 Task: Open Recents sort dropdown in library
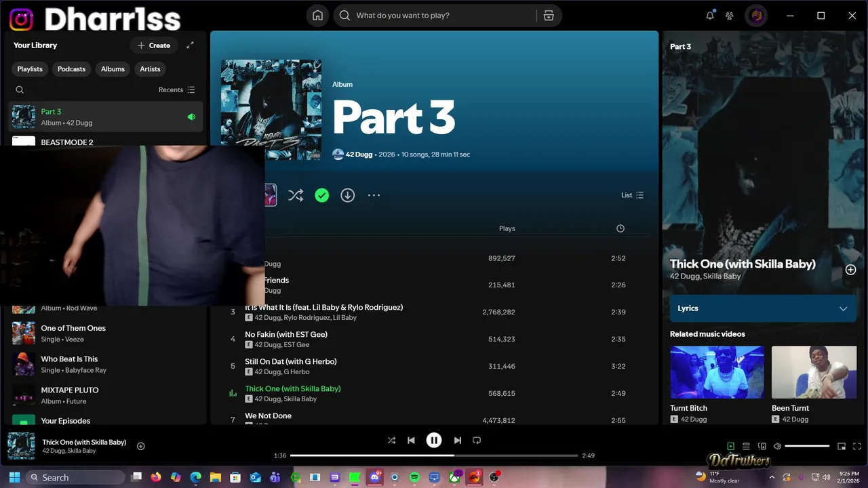click(x=176, y=89)
